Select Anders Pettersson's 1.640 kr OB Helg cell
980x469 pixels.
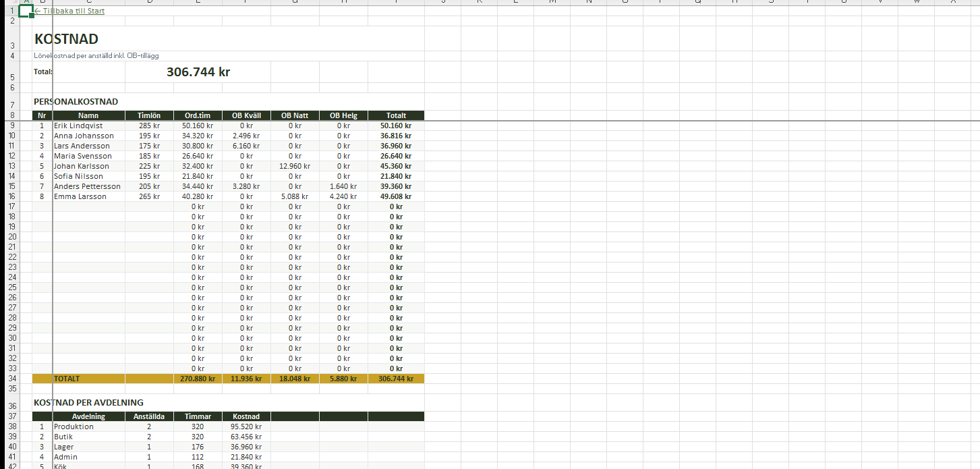click(x=343, y=186)
